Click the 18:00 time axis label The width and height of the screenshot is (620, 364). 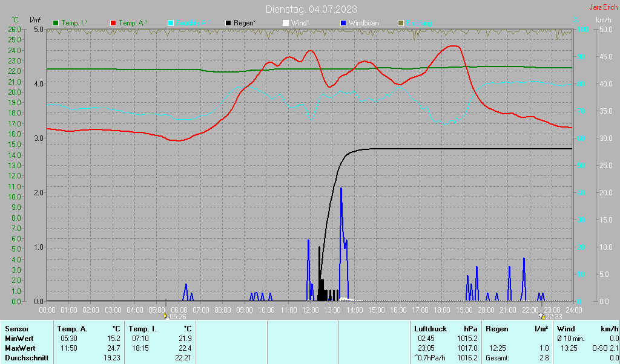(x=441, y=310)
